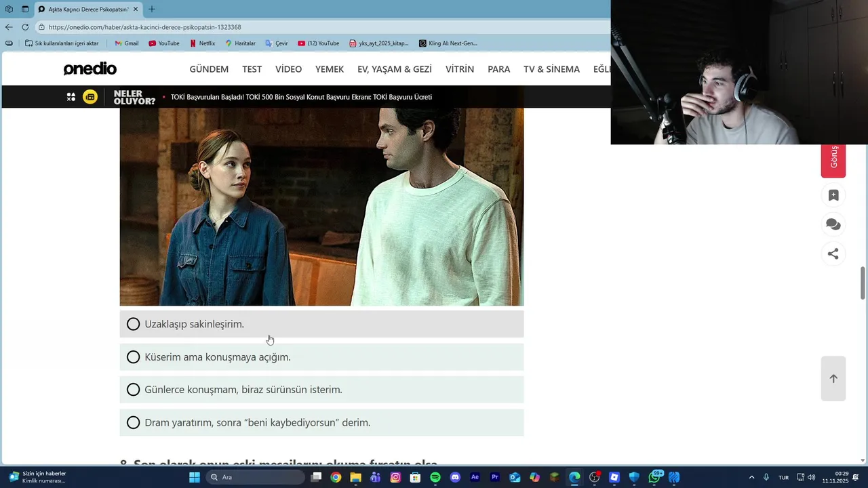Open the Kling AI: Next-Gen bookmark
This screenshot has height=488, width=868.
click(x=448, y=43)
